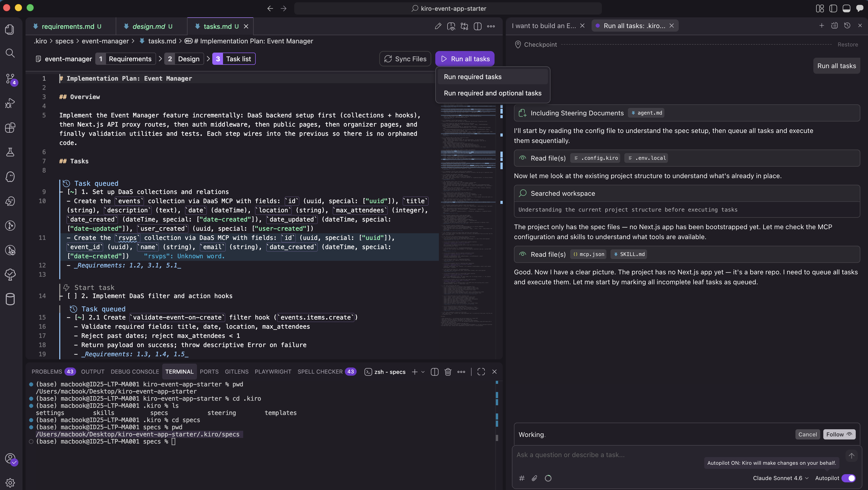Screen dimensions: 868x490
Task: Click the pencil edit icon in editor toolbar
Action: coord(438,26)
